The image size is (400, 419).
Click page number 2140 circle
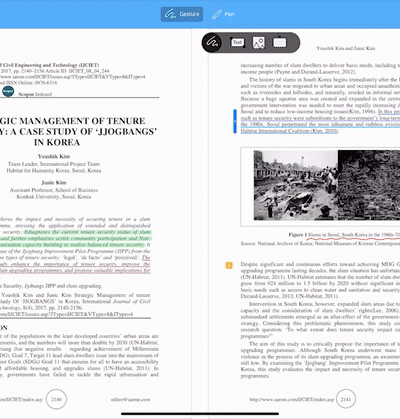[x=56, y=399]
